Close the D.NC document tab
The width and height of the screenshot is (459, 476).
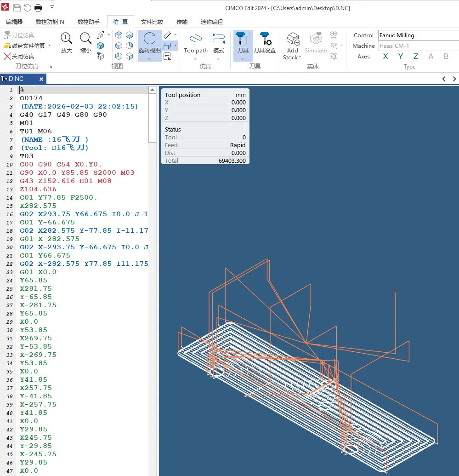tap(41, 79)
